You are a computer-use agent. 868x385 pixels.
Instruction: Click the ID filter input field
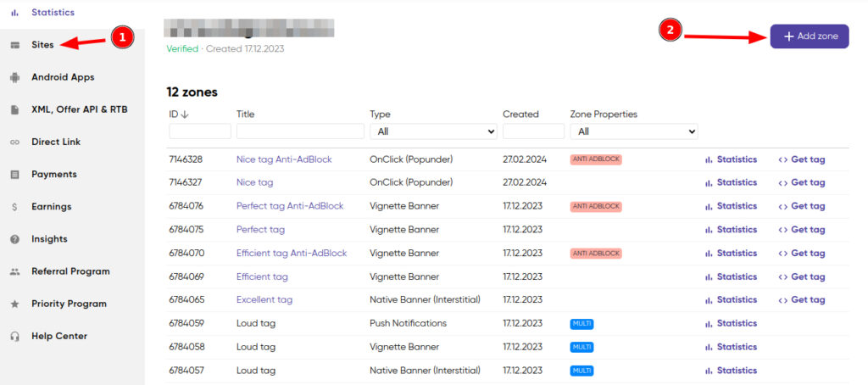point(200,131)
